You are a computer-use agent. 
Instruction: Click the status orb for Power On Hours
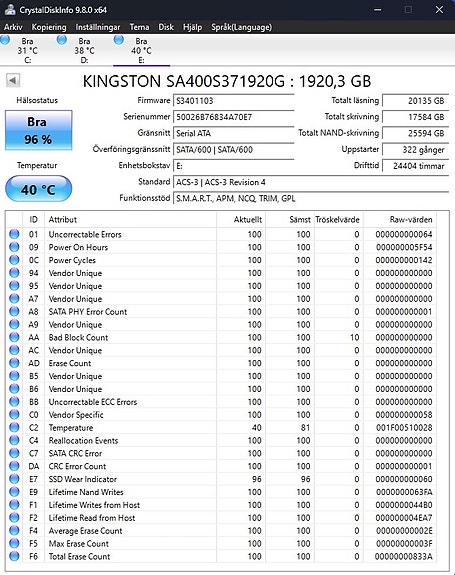point(14,247)
